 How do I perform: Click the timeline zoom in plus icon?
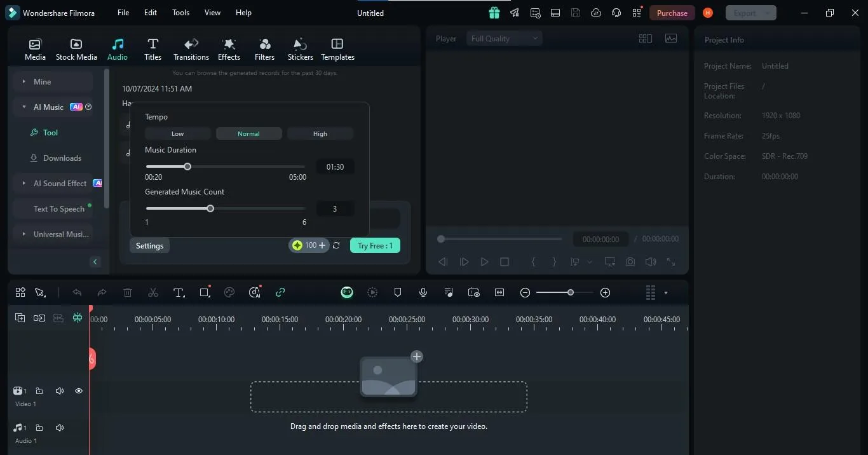[605, 292]
